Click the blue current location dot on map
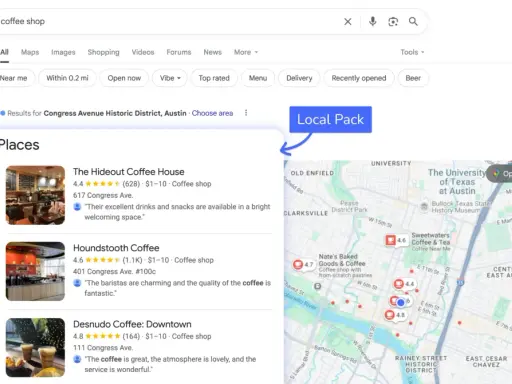512x384 pixels. click(401, 302)
